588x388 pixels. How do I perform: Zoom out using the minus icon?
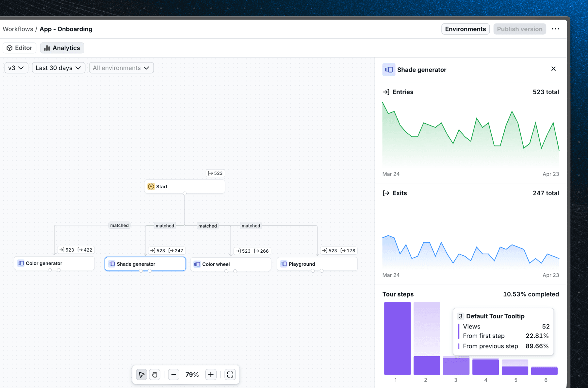[x=173, y=375]
